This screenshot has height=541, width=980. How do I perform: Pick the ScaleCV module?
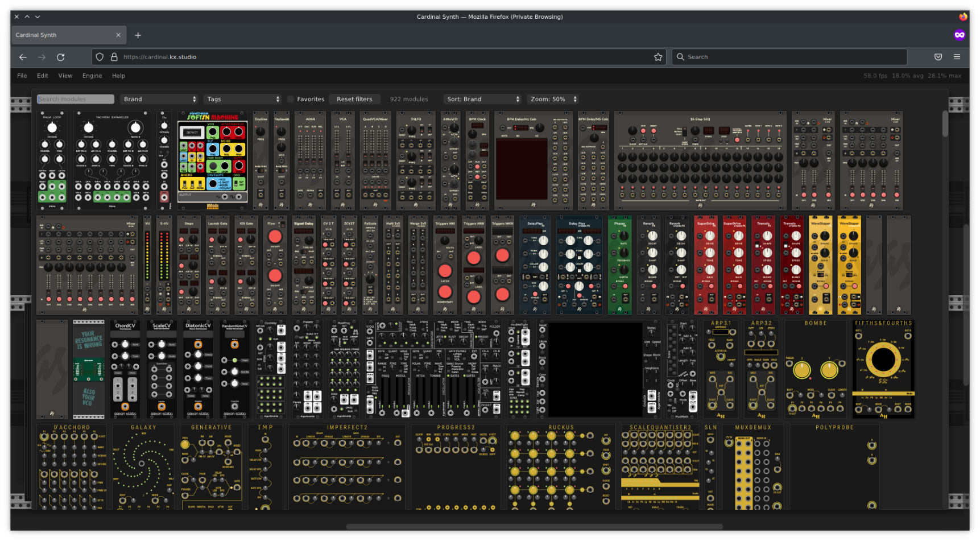tap(162, 369)
